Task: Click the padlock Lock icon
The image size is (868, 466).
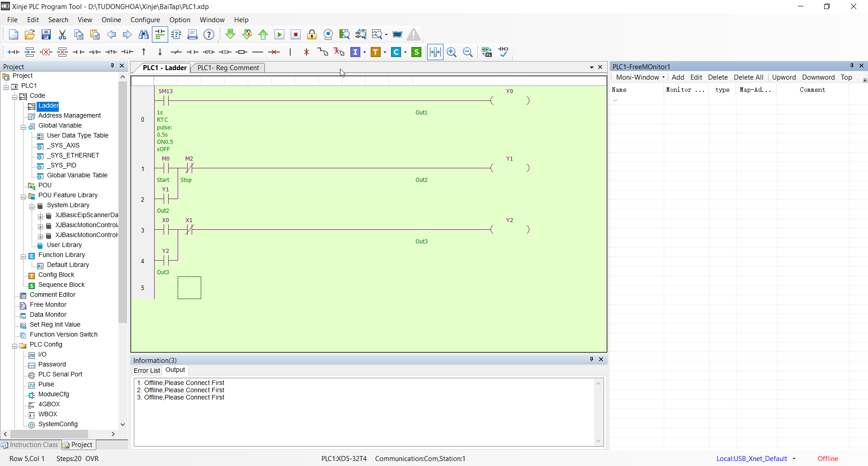Action: pos(312,35)
